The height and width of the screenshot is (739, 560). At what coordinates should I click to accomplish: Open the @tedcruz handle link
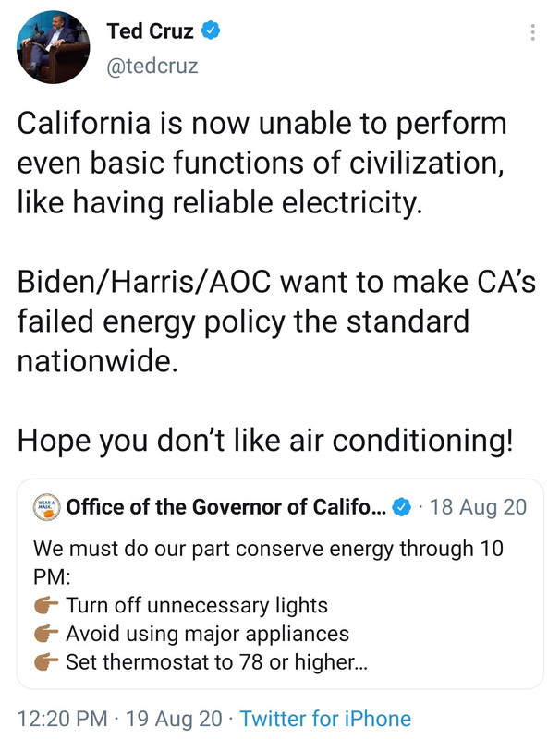pyautogui.click(x=152, y=67)
